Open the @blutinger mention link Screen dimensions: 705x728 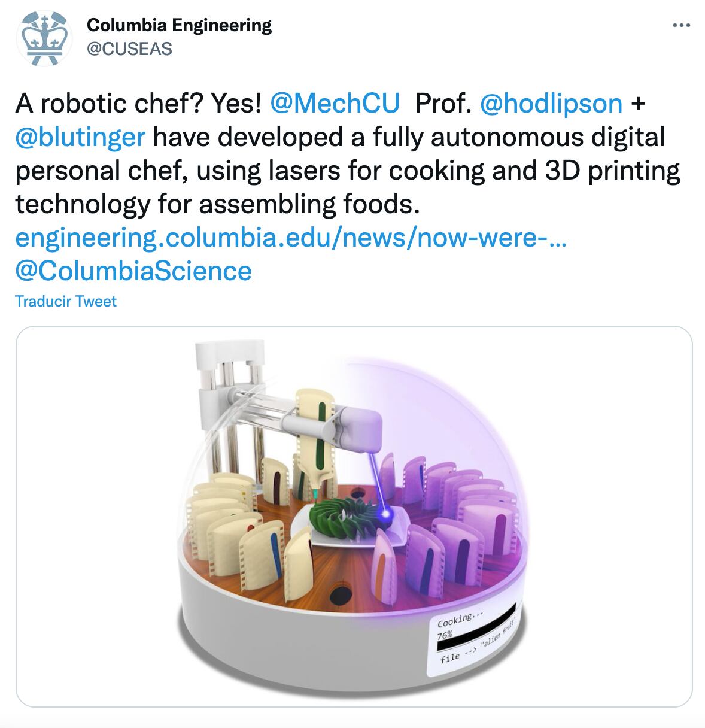click(80, 137)
